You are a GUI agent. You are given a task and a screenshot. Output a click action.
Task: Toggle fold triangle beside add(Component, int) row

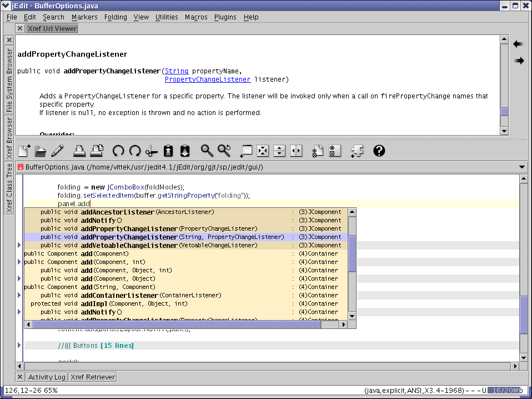click(x=19, y=262)
